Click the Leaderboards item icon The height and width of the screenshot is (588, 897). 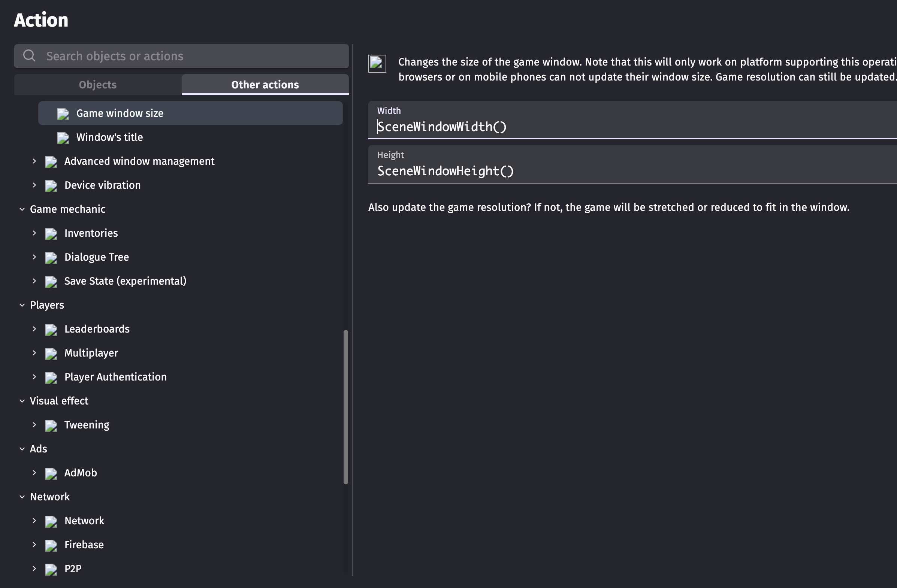(51, 330)
